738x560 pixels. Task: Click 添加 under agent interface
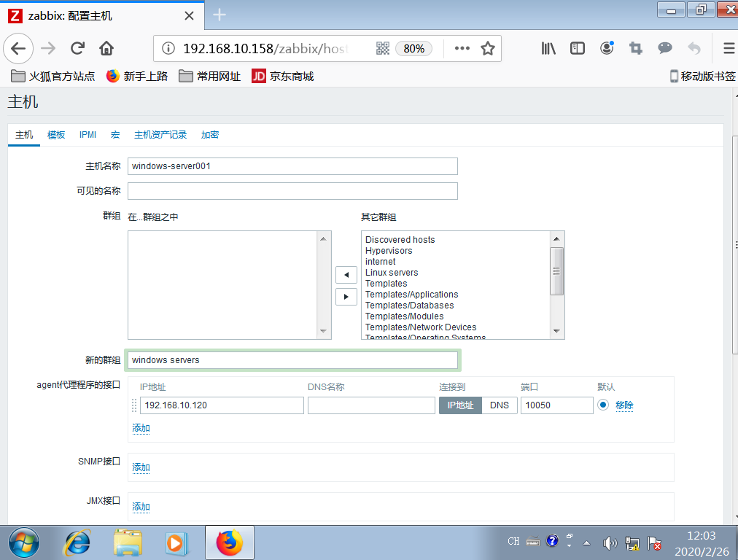click(141, 428)
